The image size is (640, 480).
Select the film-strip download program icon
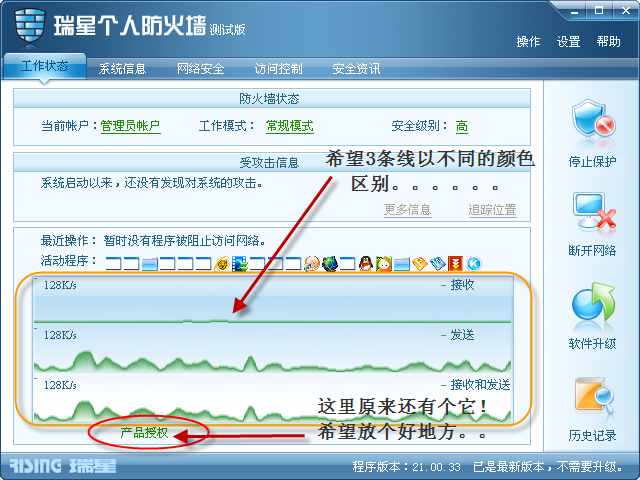pyautogui.click(x=240, y=264)
